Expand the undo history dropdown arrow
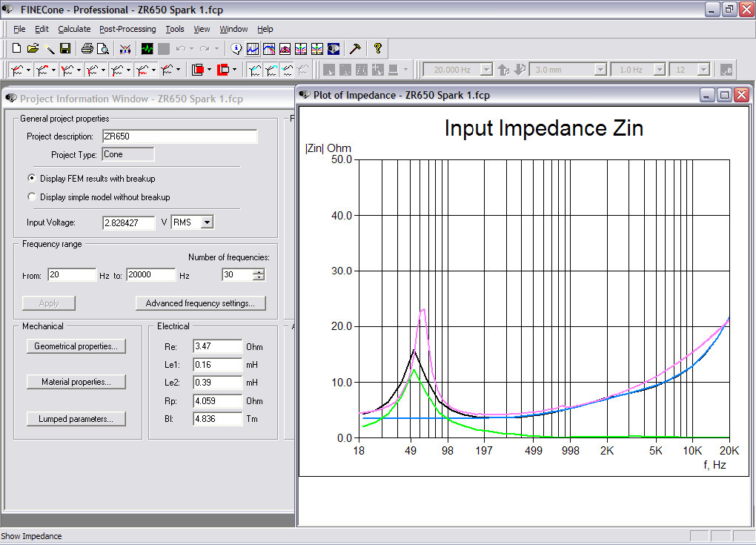 coord(192,48)
